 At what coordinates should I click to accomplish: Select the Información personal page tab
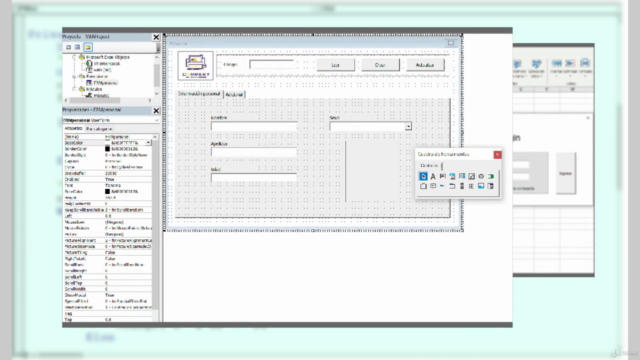[x=199, y=94]
